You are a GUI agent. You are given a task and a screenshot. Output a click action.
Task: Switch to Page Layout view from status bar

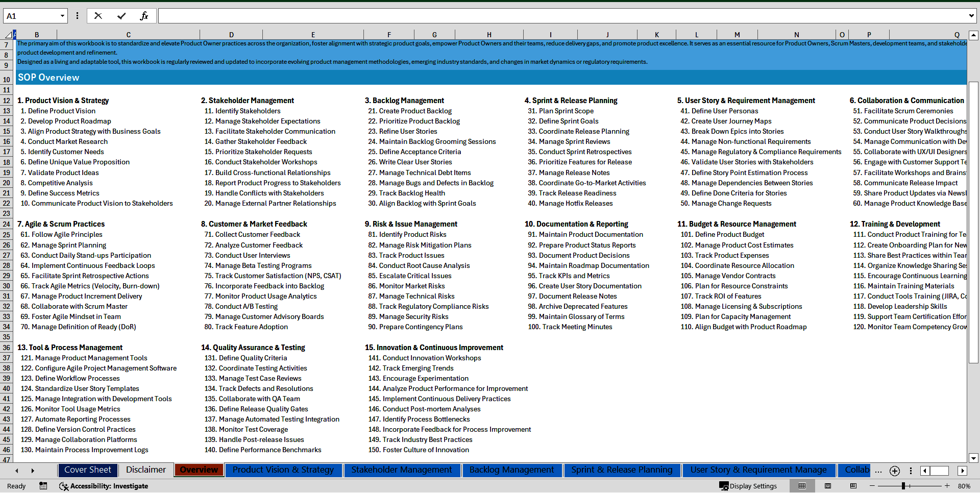coord(828,486)
